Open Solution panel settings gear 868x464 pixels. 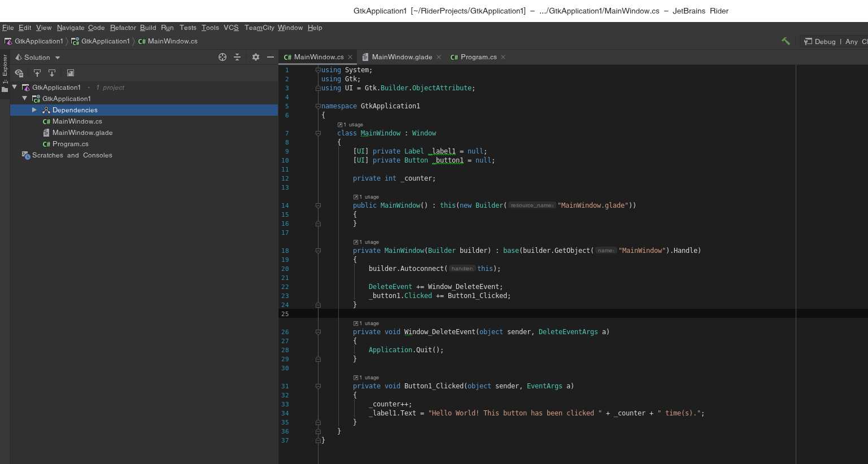255,57
